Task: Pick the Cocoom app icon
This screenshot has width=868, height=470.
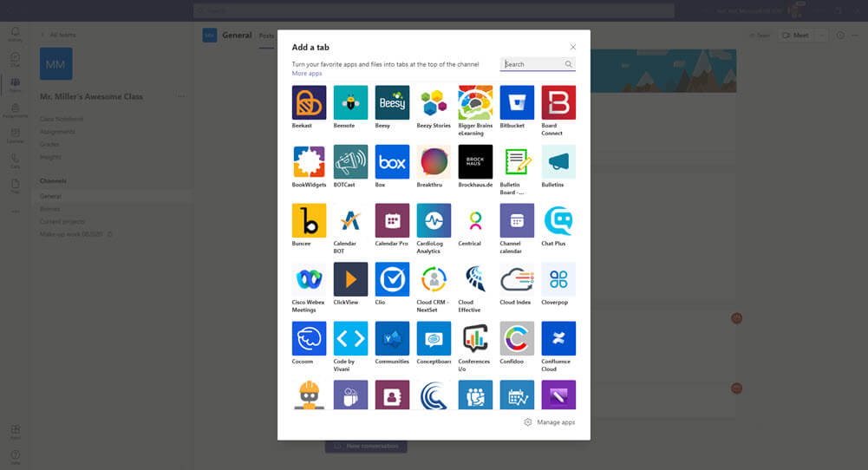Action: (x=309, y=338)
